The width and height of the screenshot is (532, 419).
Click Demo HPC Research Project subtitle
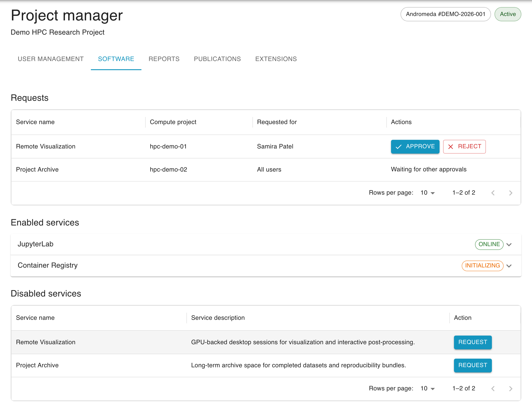(x=58, y=32)
